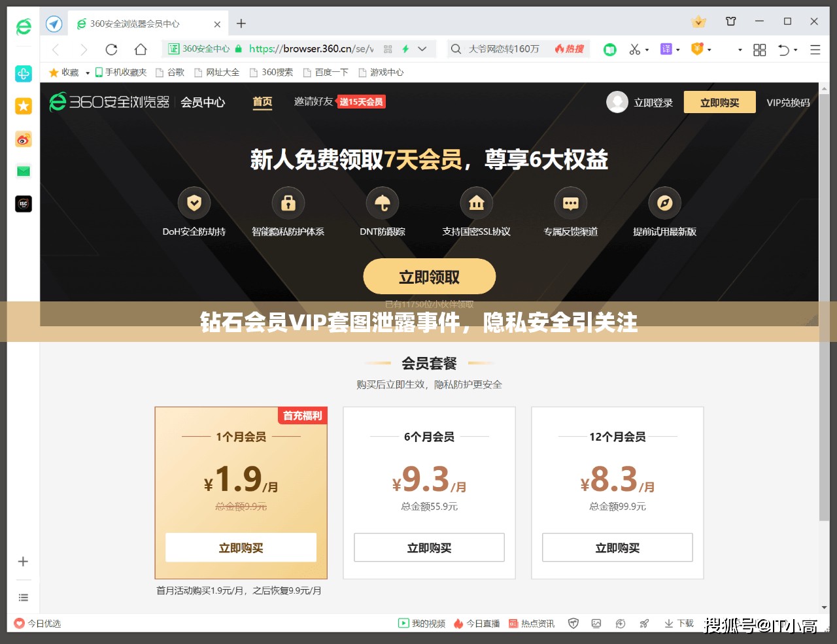Click the scissors screenshot tool icon
This screenshot has height=644, width=837.
pyautogui.click(x=635, y=50)
